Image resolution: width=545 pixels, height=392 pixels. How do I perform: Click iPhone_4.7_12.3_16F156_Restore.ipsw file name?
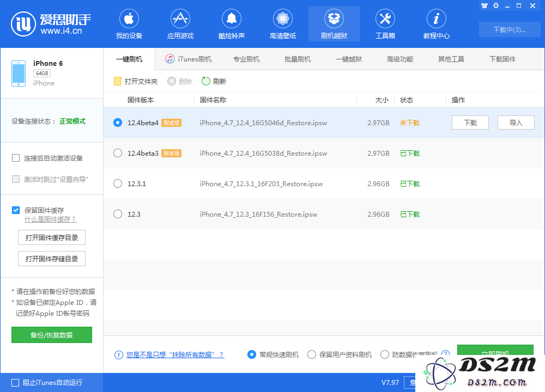[258, 214]
